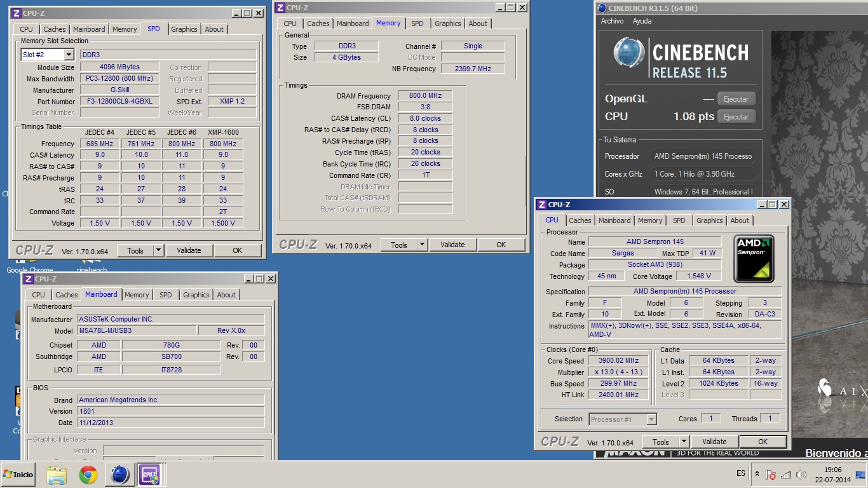Click the Inicio start button
The width and height of the screenshot is (868, 488).
tap(18, 475)
